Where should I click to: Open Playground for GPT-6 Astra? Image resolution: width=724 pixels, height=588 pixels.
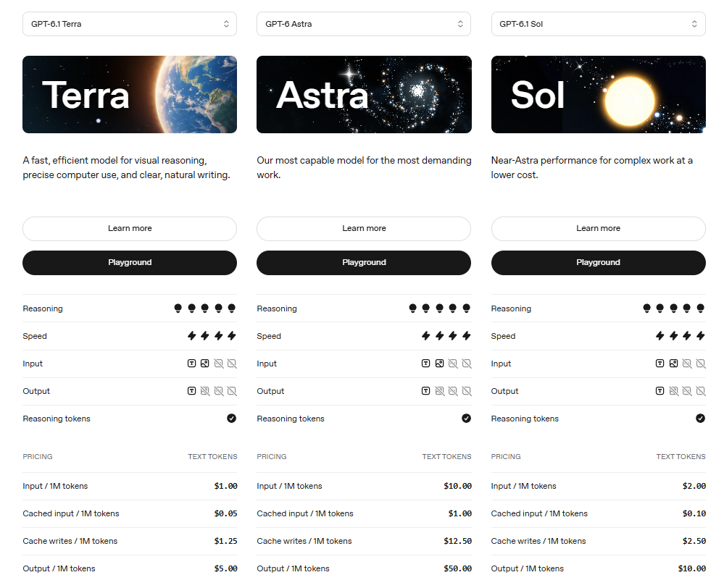tap(364, 263)
